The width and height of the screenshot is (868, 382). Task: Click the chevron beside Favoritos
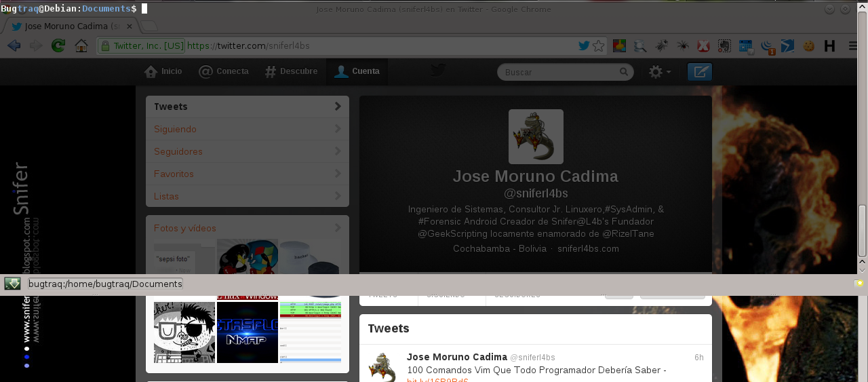[338, 174]
